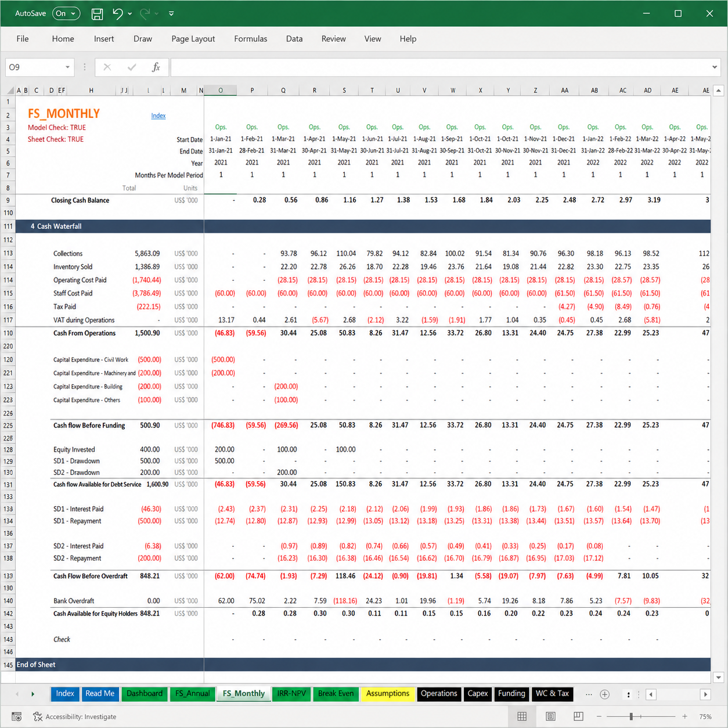This screenshot has height=728, width=728.
Task: Open the Break Even sheet tab
Action: [336, 694]
